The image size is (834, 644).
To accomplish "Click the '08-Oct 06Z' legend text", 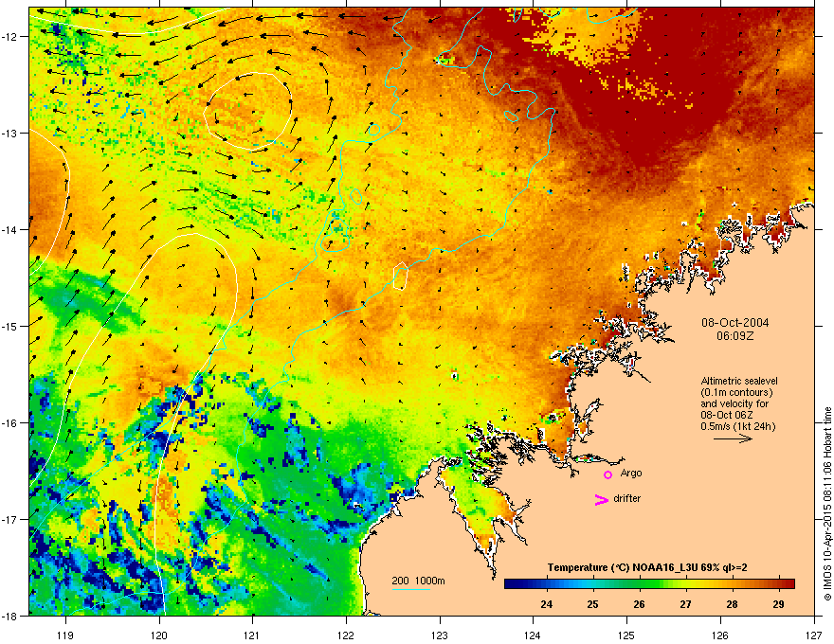I will [x=727, y=415].
